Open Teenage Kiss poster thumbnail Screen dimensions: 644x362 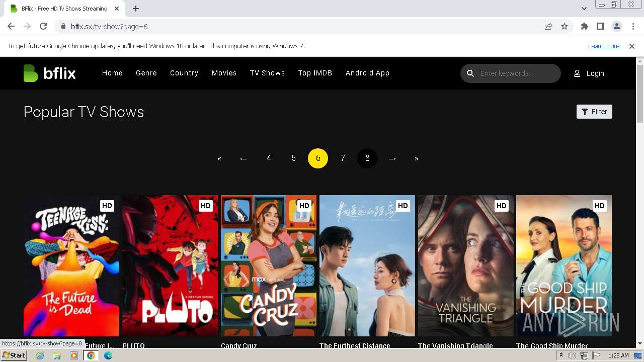pyautogui.click(x=71, y=265)
